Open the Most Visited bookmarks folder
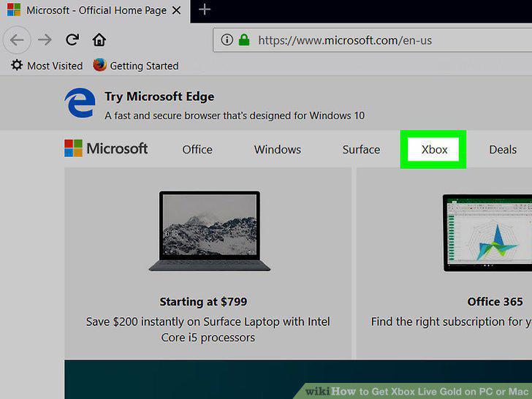Image resolution: width=532 pixels, height=399 pixels. [x=47, y=66]
